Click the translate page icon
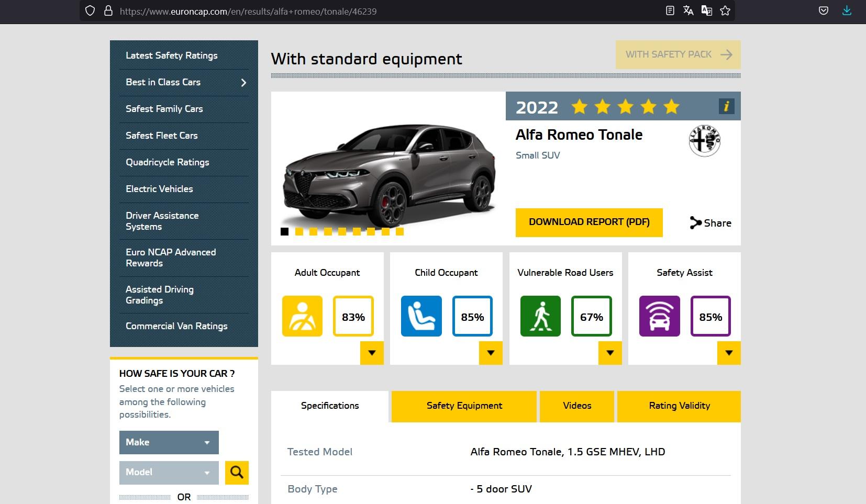 [688, 10]
